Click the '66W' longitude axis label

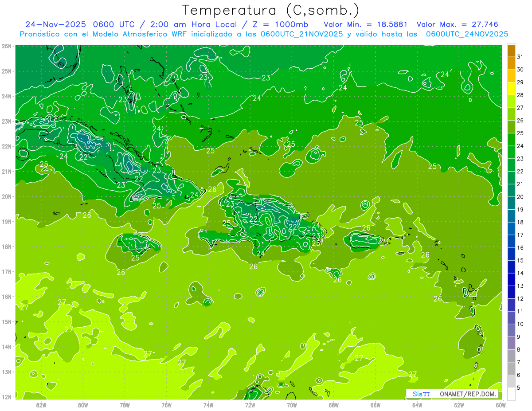coord(375,405)
